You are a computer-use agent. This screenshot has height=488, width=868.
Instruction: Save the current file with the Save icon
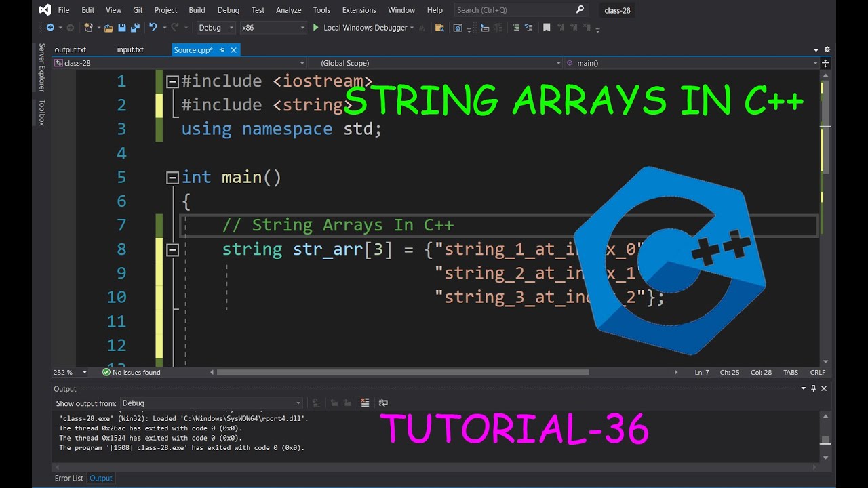click(122, 28)
